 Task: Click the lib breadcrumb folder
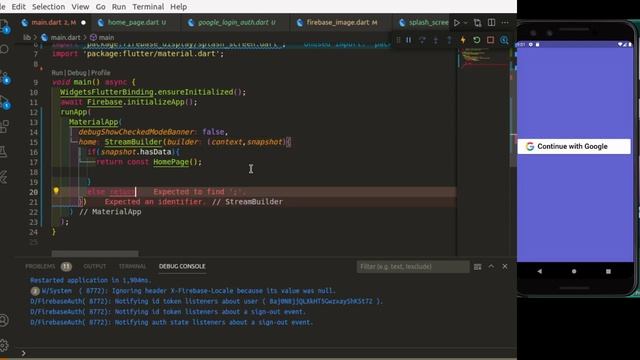pos(27,37)
